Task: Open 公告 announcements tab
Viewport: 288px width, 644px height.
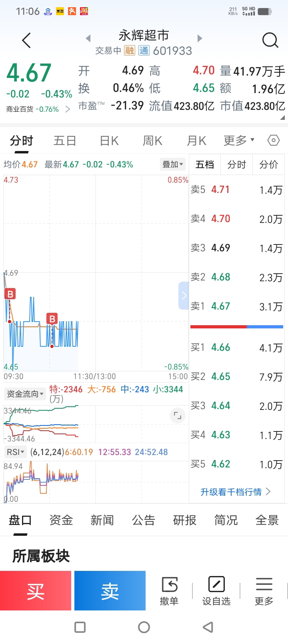Action: point(144,520)
